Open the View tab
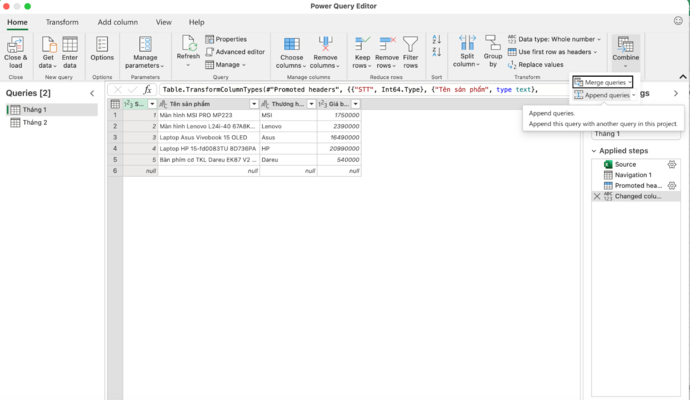Image resolution: width=690 pixels, height=400 pixels. (163, 22)
